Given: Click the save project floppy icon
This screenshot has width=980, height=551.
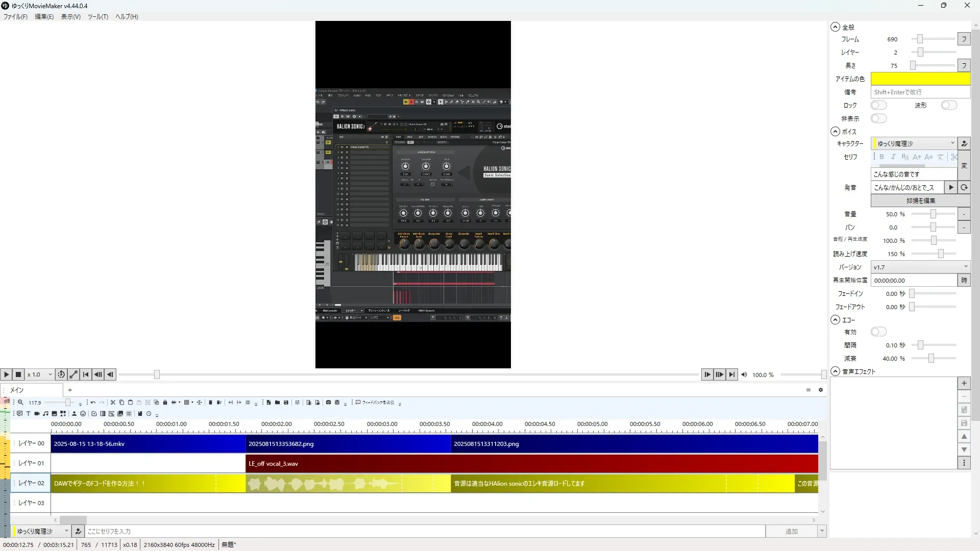Looking at the screenshot, I should coord(286,403).
